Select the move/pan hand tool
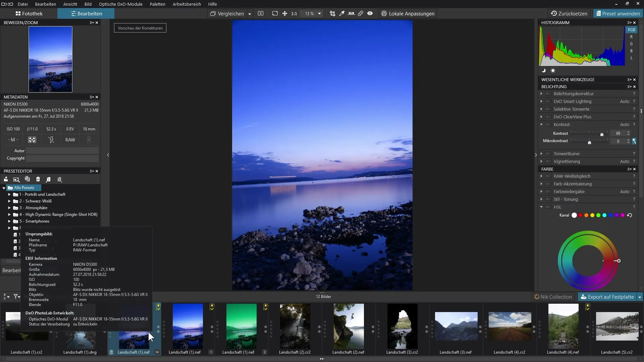The width and height of the screenshot is (644, 362). [x=285, y=13]
